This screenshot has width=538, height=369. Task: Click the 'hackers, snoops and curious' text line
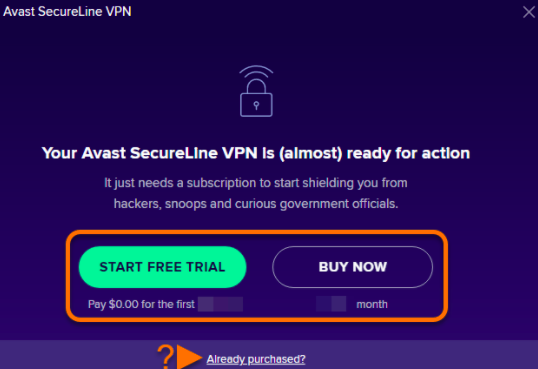pyautogui.click(x=256, y=204)
